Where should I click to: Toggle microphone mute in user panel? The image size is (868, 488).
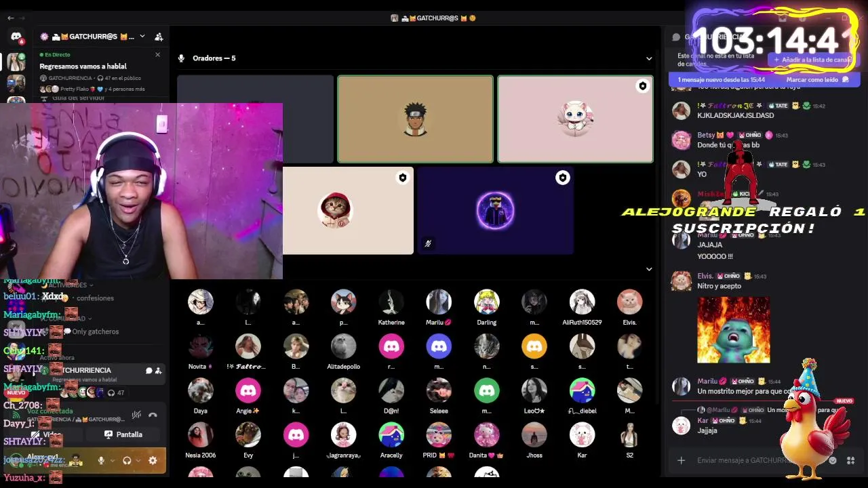(101, 460)
